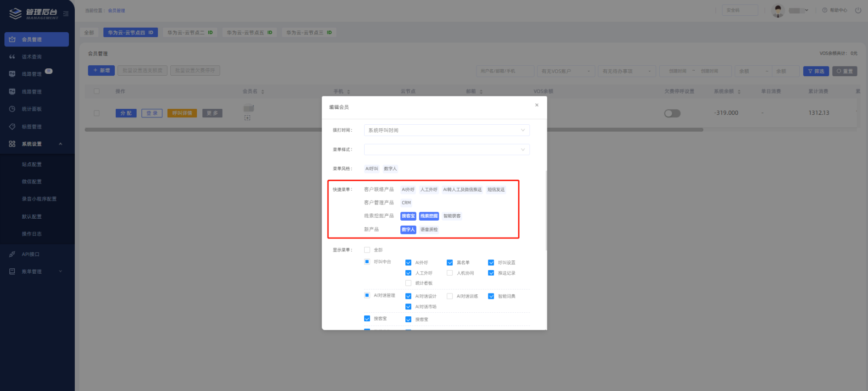Open 帮助中心 via the question mark icon
This screenshot has width=868, height=391.
click(x=824, y=10)
